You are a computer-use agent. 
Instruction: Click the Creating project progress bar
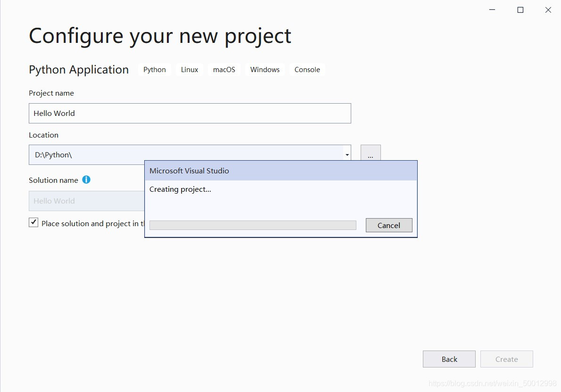(253, 225)
